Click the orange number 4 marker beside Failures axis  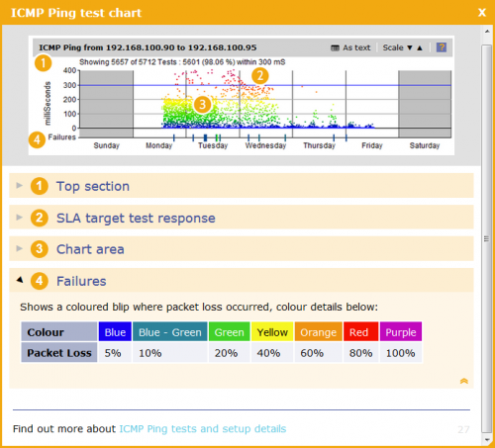[37, 139]
